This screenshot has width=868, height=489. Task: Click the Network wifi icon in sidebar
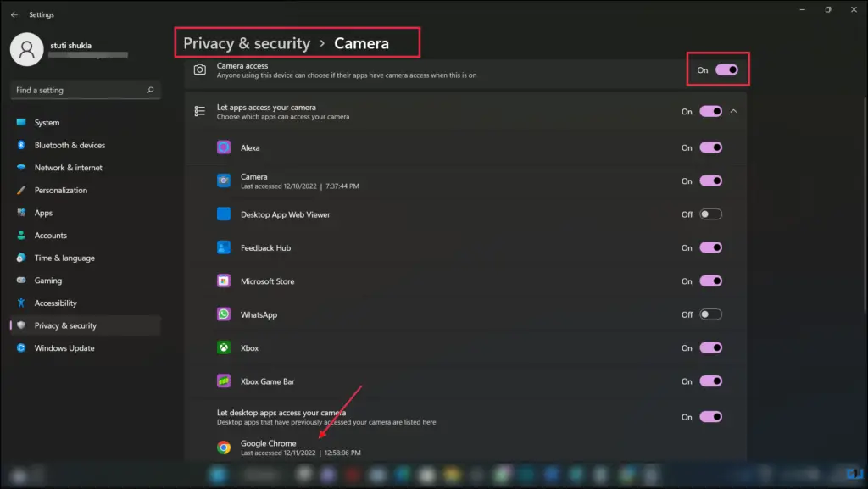[x=21, y=168]
